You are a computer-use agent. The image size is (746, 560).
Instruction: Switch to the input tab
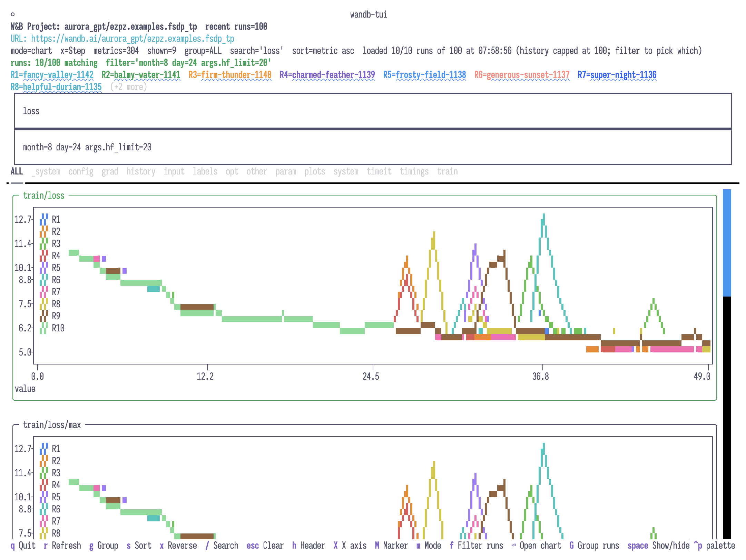174,171
